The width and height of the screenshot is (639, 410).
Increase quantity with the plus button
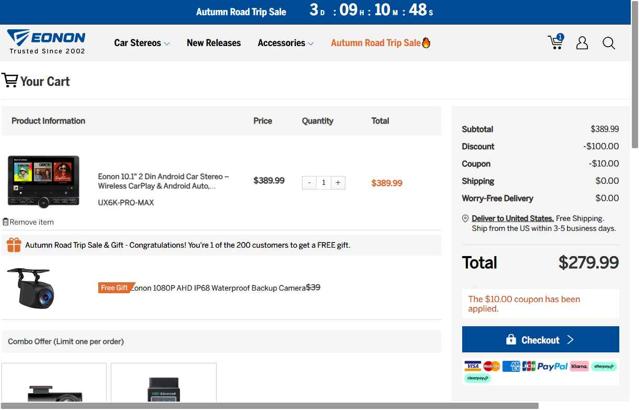pos(338,183)
